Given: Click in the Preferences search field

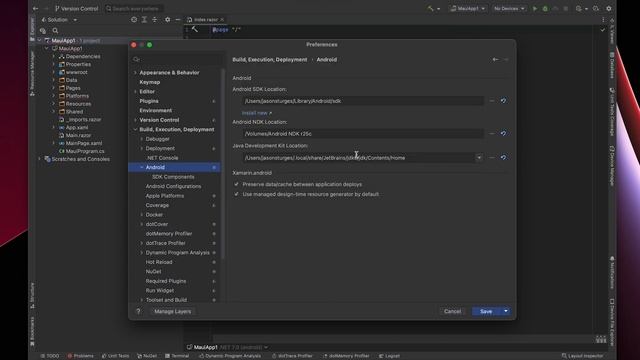Looking at the screenshot, I should point(177,60).
